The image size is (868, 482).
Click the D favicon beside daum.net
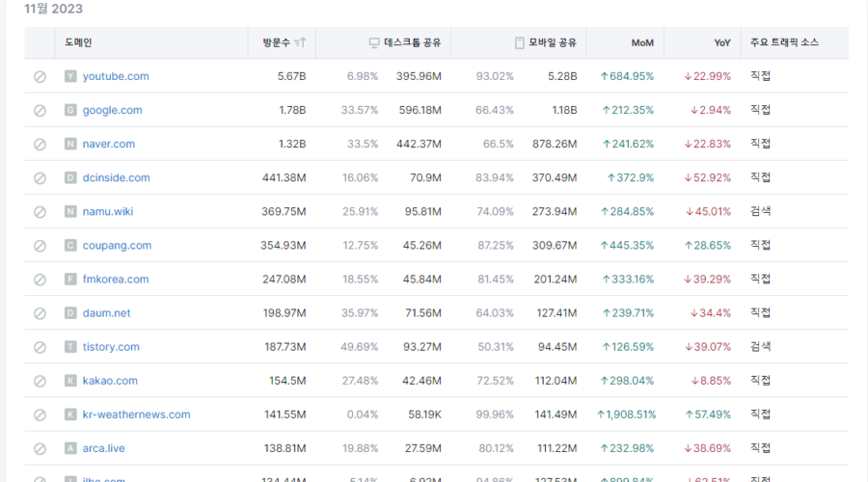click(x=70, y=312)
